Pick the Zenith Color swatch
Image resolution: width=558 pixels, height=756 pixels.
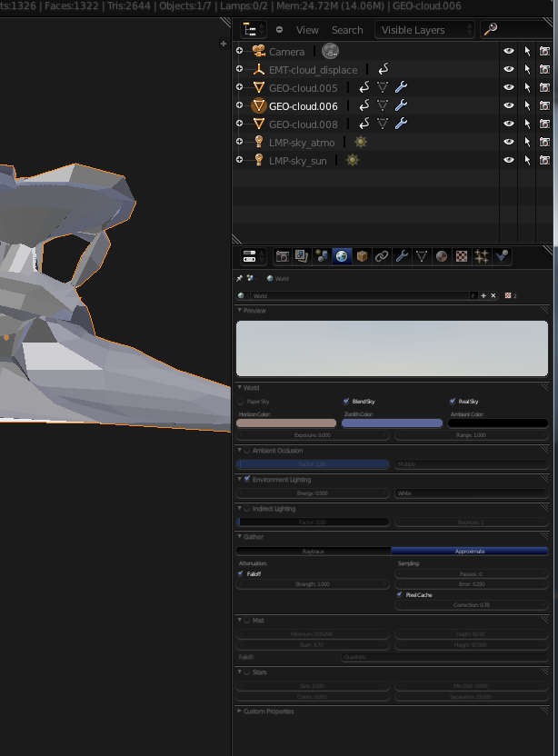(x=392, y=423)
